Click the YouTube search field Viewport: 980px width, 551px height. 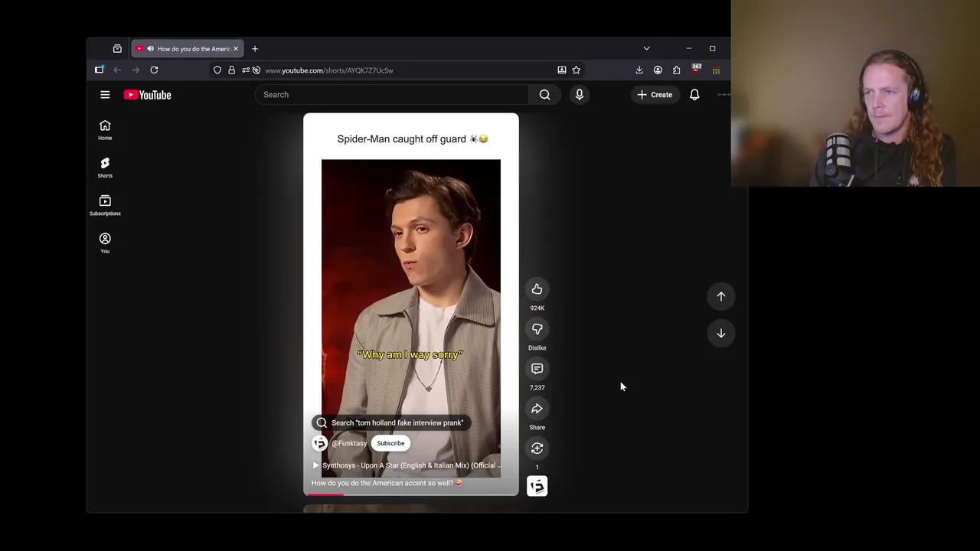tap(391, 95)
